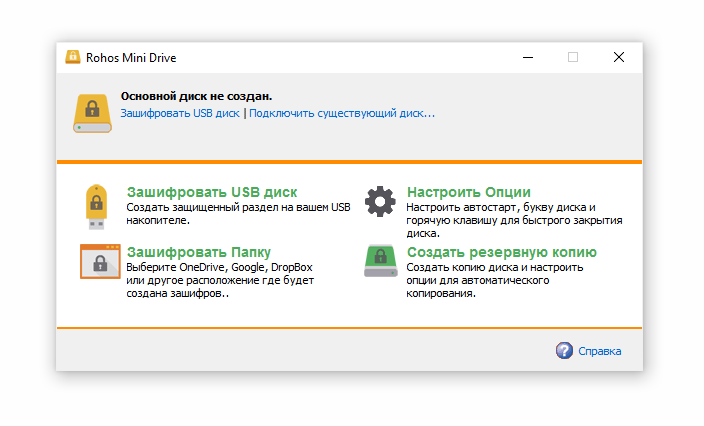The width and height of the screenshot is (704, 426).
Task: Close the Rohos Mini Drive window
Action: (x=619, y=57)
